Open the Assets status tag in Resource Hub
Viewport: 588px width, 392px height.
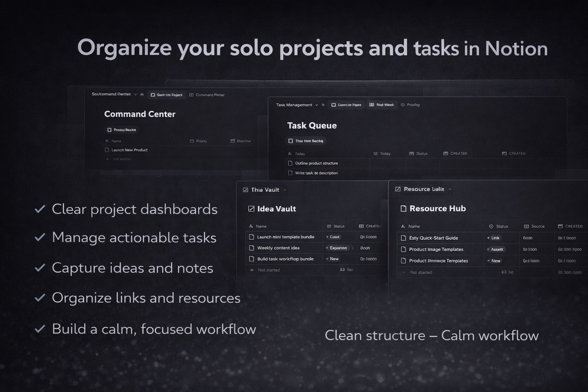(x=496, y=249)
